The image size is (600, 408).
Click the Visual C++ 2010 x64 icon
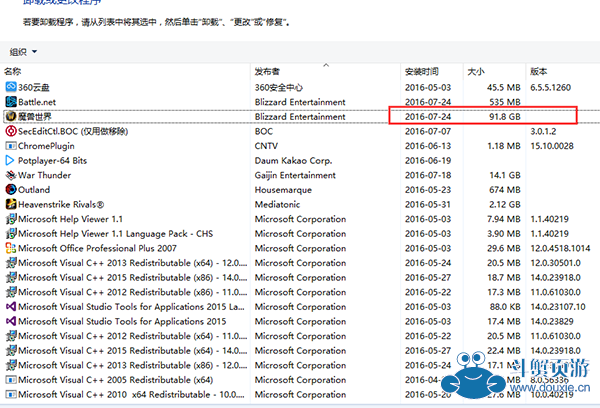coord(11,394)
